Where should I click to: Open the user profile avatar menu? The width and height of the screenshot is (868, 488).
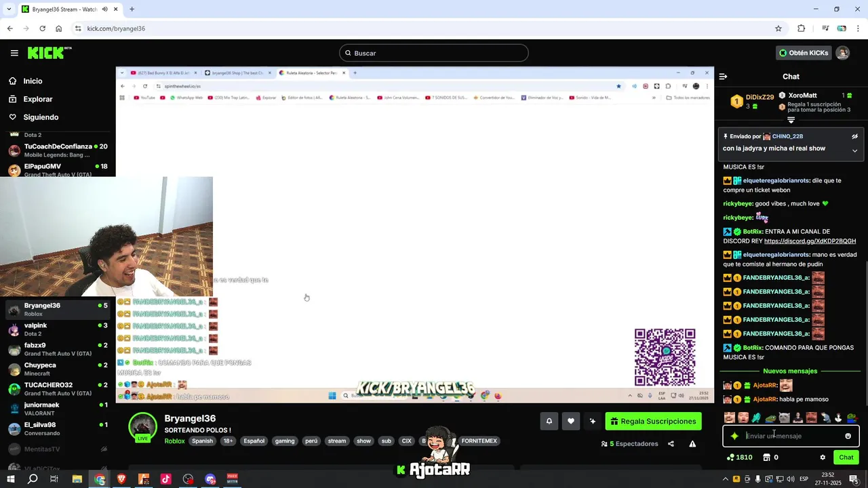[x=842, y=53]
